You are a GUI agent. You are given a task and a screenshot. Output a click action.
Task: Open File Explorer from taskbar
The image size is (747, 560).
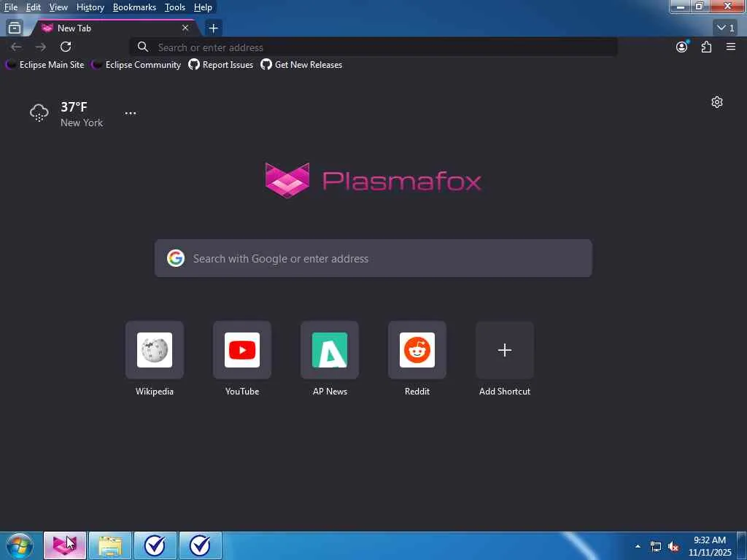coord(110,545)
